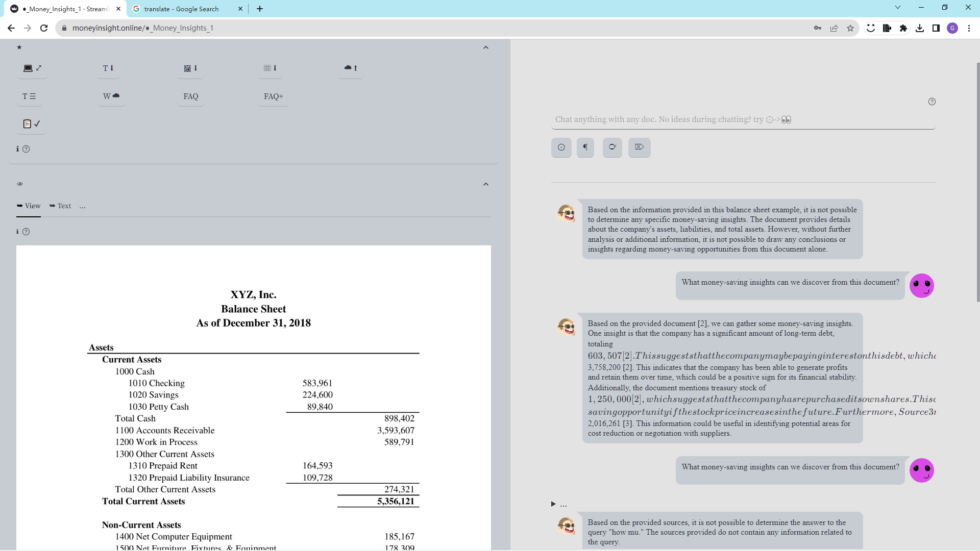Click the help icon above the chat input
Image resolution: width=980 pixels, height=551 pixels.
pos(932,102)
